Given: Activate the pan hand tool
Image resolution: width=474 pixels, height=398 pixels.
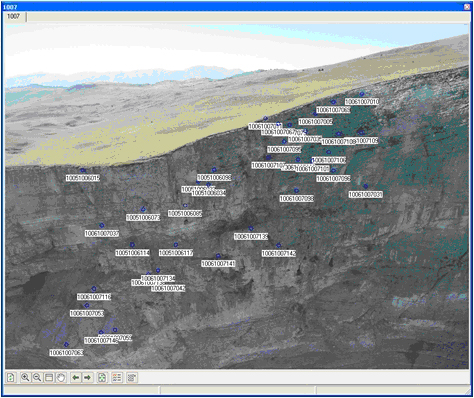Looking at the screenshot, I should (x=61, y=378).
